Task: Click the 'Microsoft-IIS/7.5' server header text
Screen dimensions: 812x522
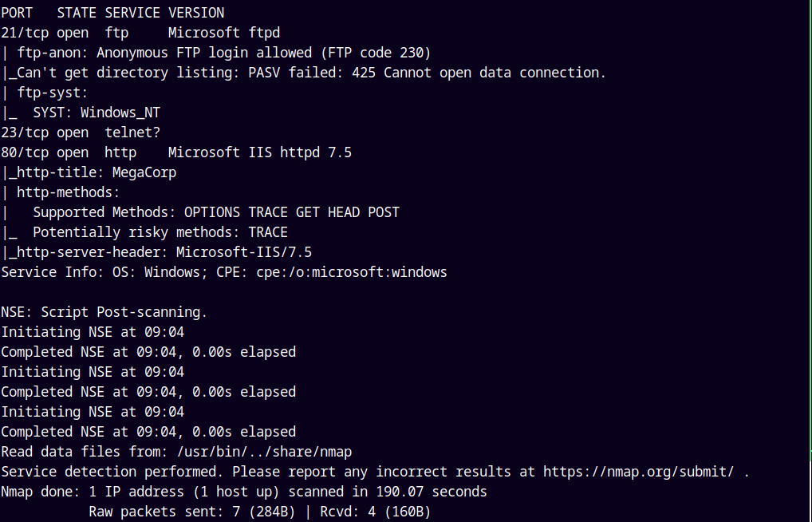Action: pos(243,252)
